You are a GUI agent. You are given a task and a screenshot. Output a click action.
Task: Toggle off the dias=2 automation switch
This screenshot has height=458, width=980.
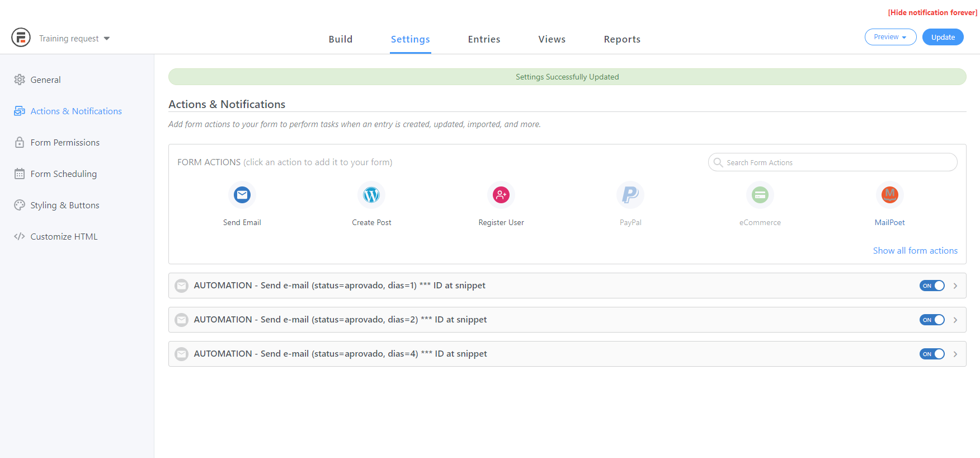click(x=932, y=320)
